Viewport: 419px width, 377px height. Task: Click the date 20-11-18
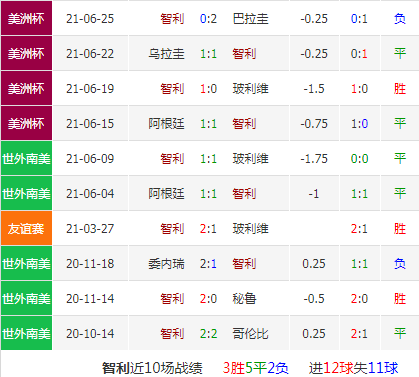tap(90, 264)
